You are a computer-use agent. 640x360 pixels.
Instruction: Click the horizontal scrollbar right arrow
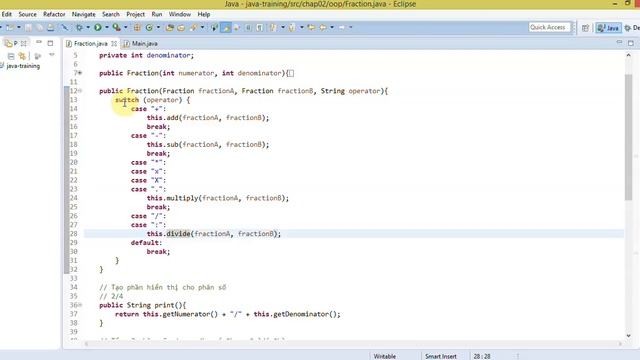click(620, 344)
